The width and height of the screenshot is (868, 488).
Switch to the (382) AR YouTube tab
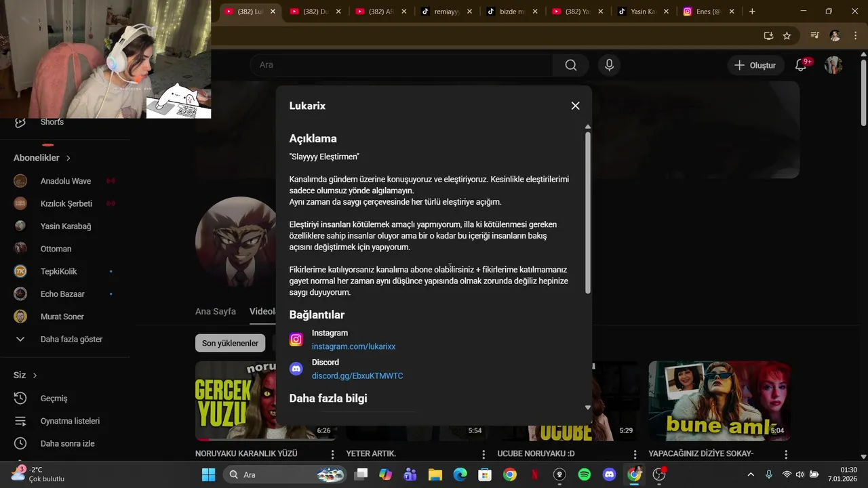[x=381, y=12]
